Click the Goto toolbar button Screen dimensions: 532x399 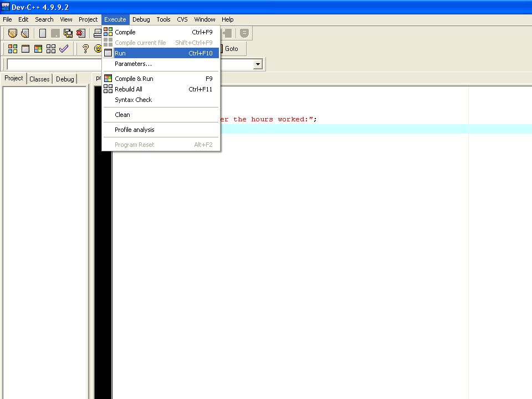tap(232, 49)
